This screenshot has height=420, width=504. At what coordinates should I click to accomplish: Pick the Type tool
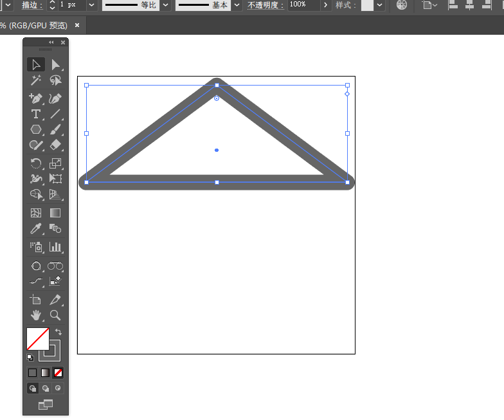coord(36,114)
